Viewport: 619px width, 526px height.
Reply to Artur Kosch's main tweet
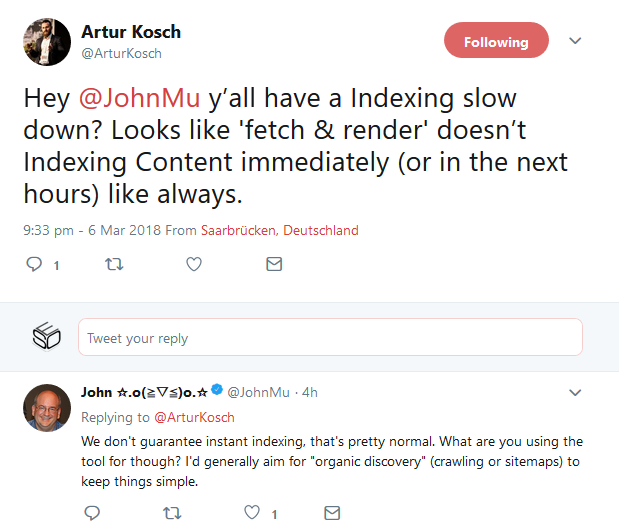coord(34,265)
